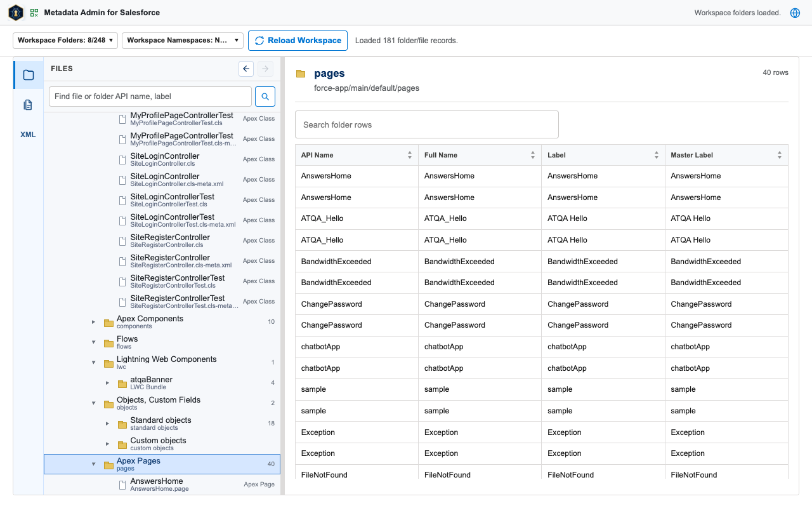Open the folder view sidebar icon
The image size is (812, 508).
(29, 75)
